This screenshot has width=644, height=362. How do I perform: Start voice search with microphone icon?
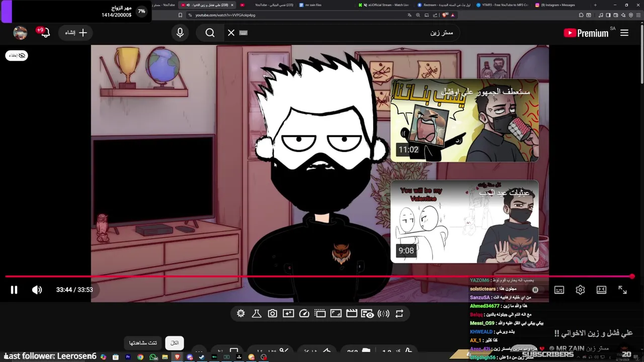coord(180,33)
